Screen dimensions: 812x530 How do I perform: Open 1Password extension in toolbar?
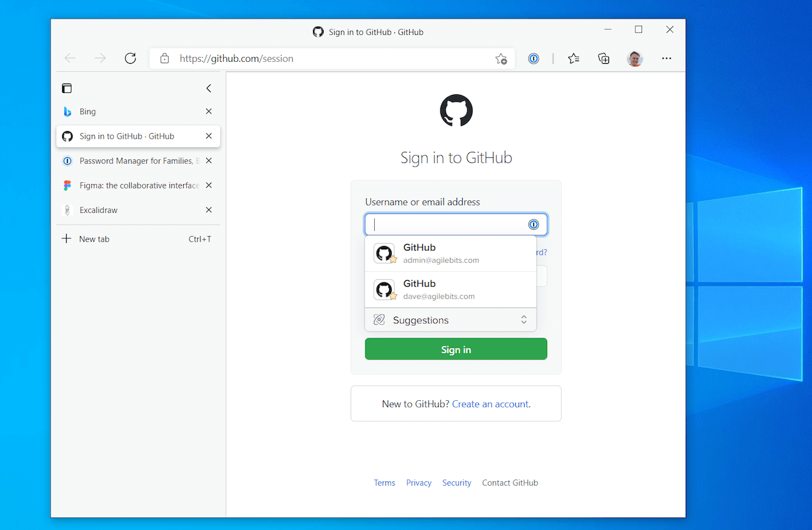pos(533,59)
